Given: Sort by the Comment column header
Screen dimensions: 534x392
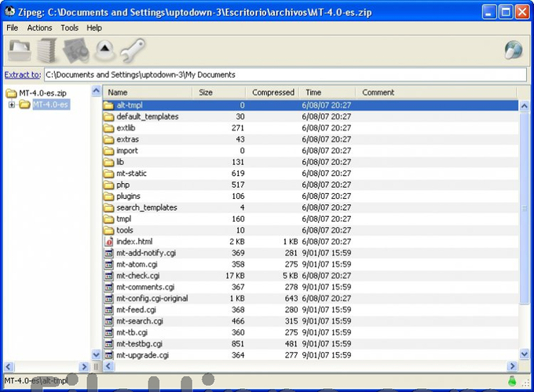Looking at the screenshot, I should [x=436, y=92].
